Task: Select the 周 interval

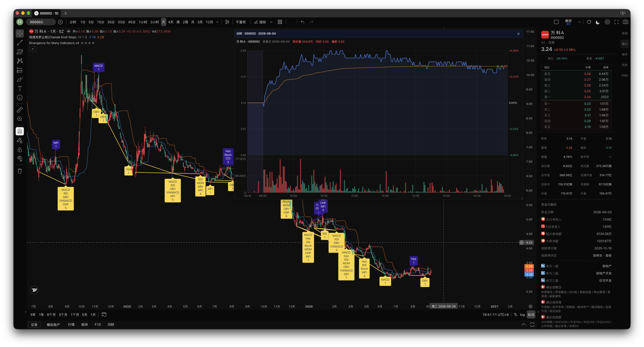Action: 178,22
